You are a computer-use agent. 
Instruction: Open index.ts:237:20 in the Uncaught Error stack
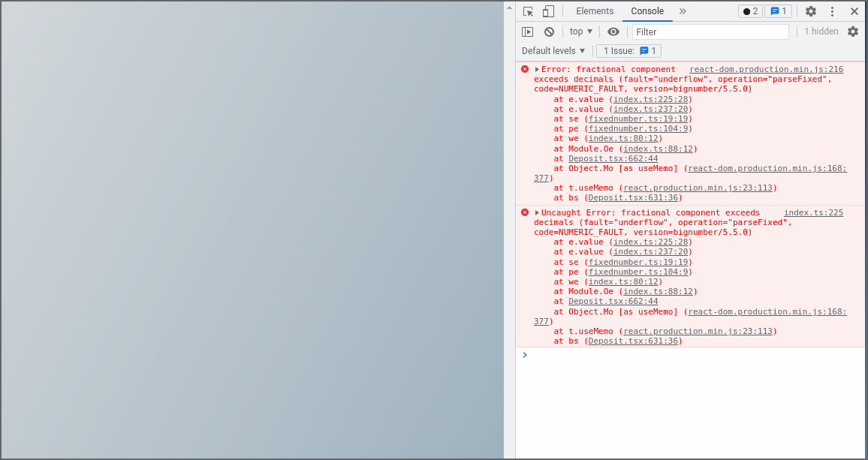click(650, 252)
